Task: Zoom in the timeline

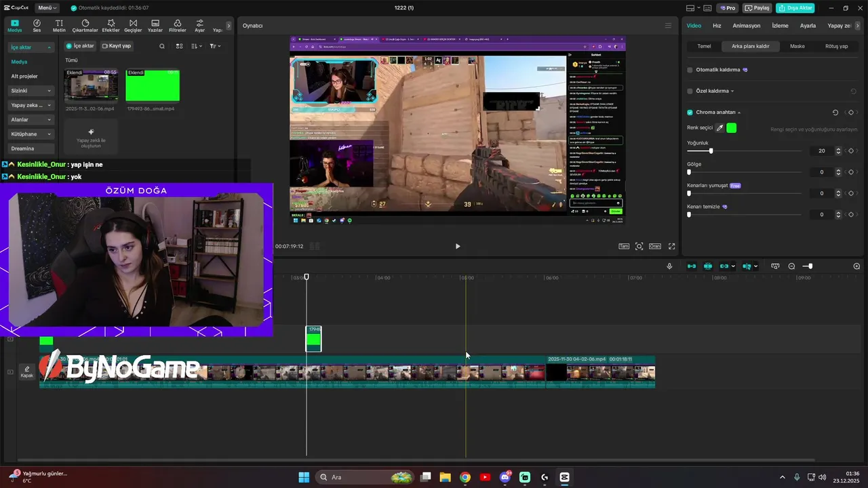Action: point(856,266)
